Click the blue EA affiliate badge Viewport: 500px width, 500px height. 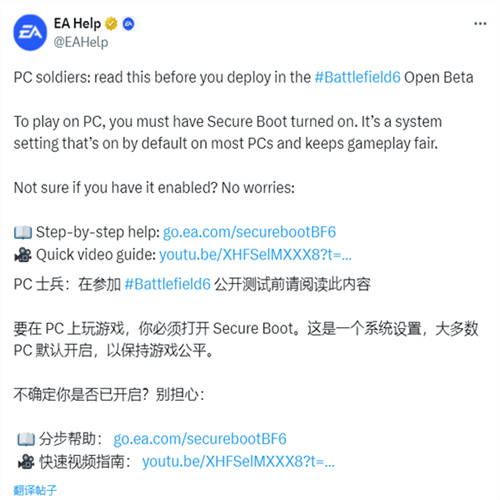tap(129, 24)
